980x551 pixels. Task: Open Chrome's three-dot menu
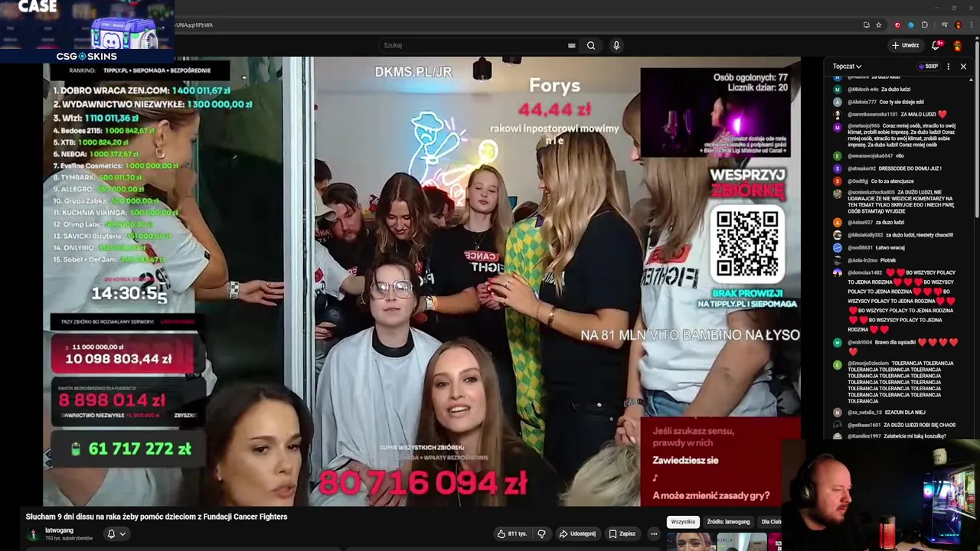click(971, 24)
